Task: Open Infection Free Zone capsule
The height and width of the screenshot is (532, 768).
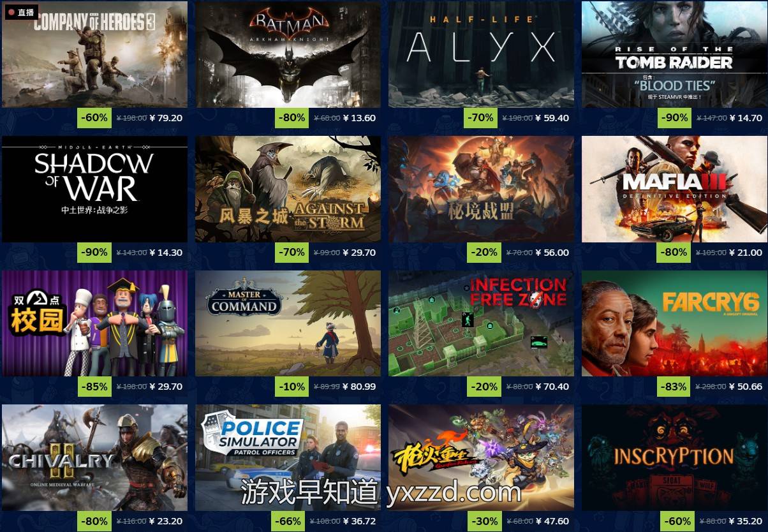Action: [x=481, y=323]
